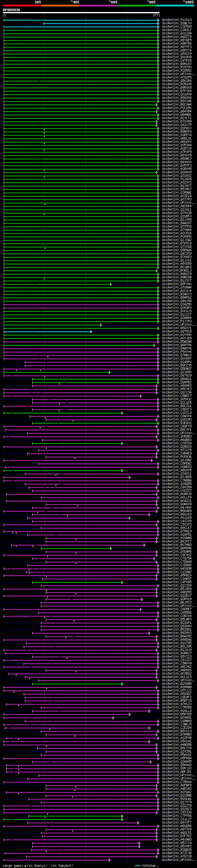Follow the UniRef100_C6TES6 label

pos(177,60)
